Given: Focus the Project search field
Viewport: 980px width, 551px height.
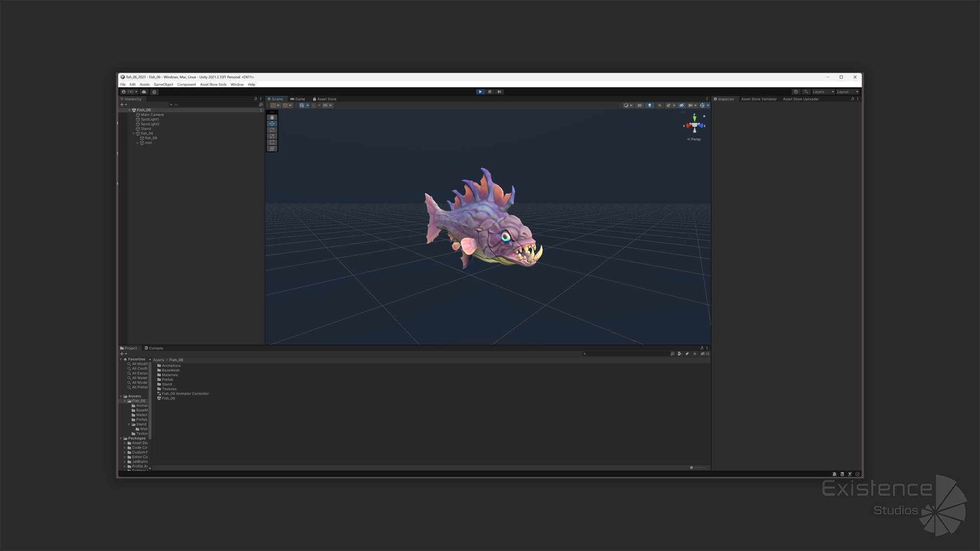Looking at the screenshot, I should tap(626, 354).
